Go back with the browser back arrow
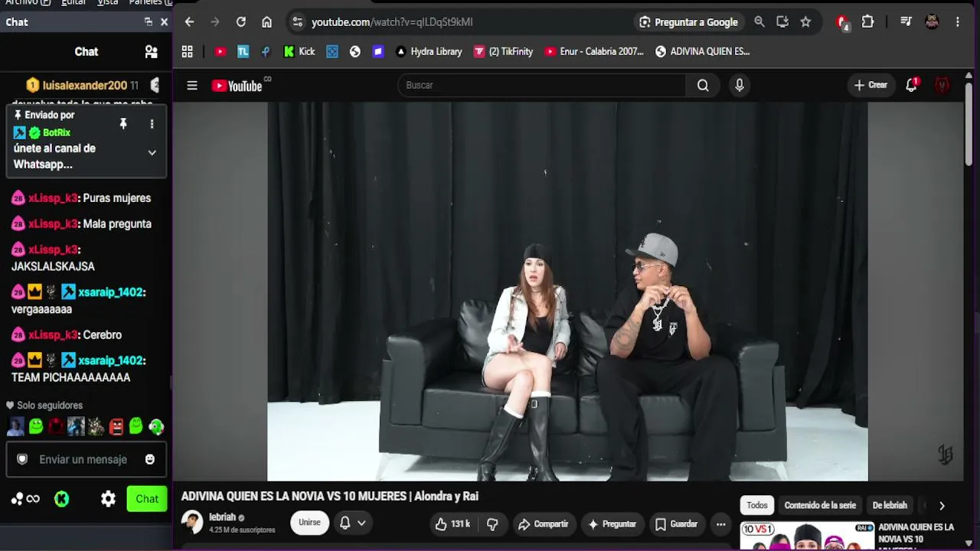Image resolution: width=980 pixels, height=551 pixels. click(x=190, y=22)
